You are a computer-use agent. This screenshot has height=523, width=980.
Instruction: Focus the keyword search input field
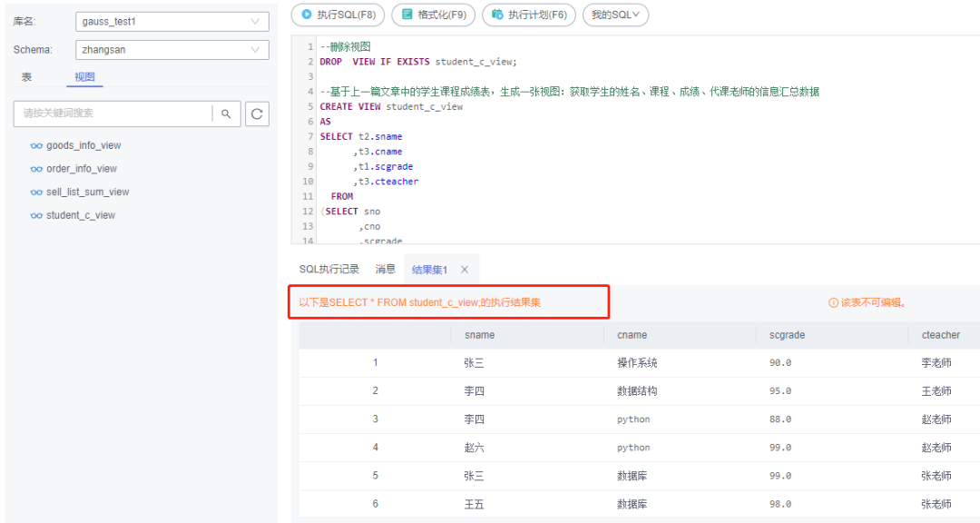[x=115, y=113]
